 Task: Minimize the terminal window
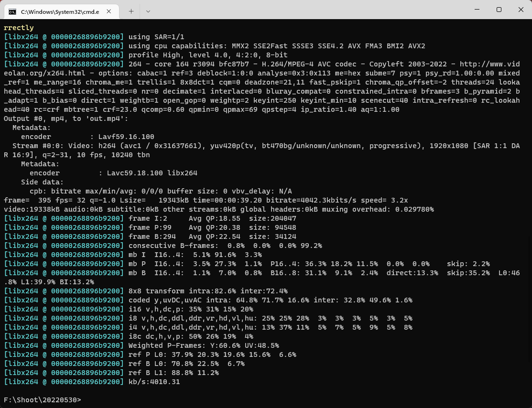477,10
